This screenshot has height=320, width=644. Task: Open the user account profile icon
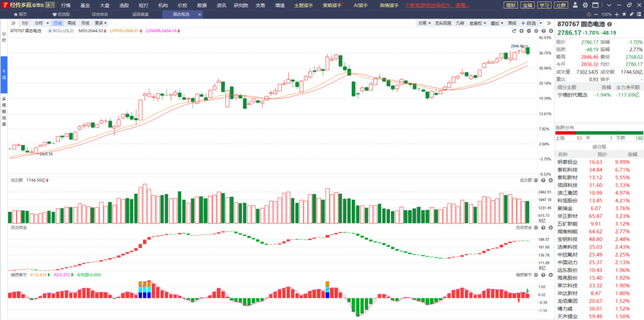pos(575,5)
